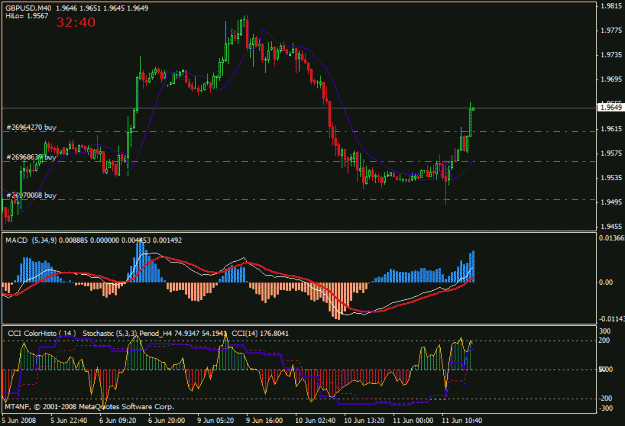This screenshot has width=625, height=426.
Task: Click the red 32:40 candle timer
Action: pyautogui.click(x=76, y=22)
